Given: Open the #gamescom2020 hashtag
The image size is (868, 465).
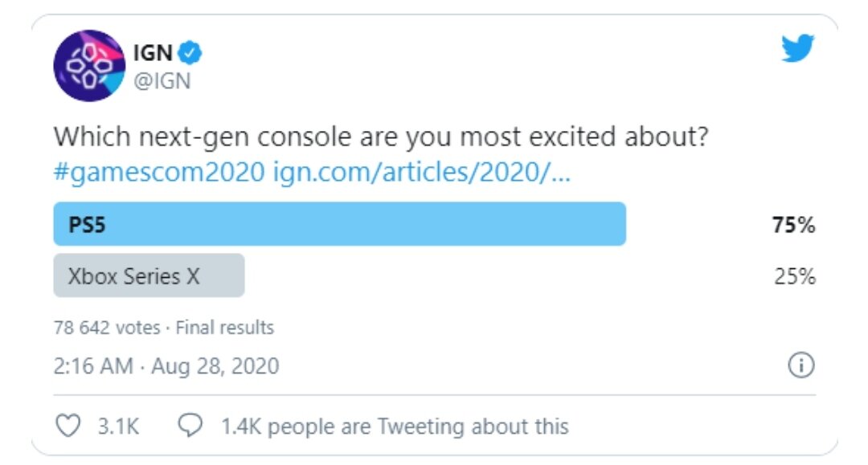Looking at the screenshot, I should (159, 172).
